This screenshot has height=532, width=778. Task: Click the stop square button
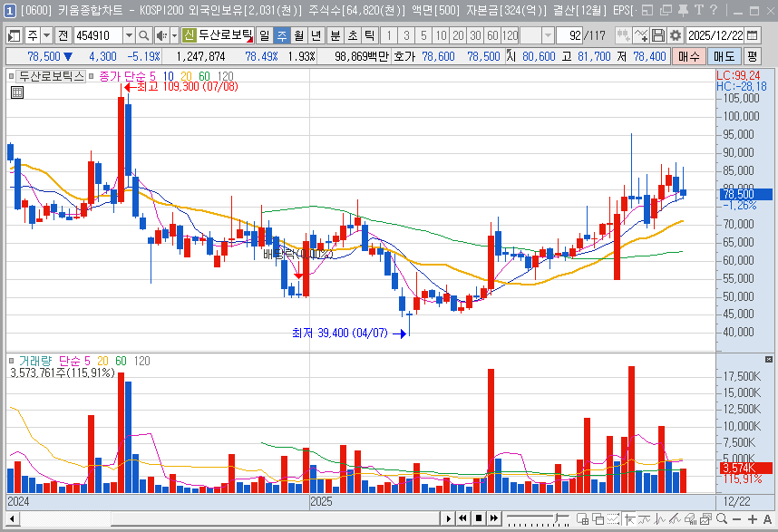[478, 518]
